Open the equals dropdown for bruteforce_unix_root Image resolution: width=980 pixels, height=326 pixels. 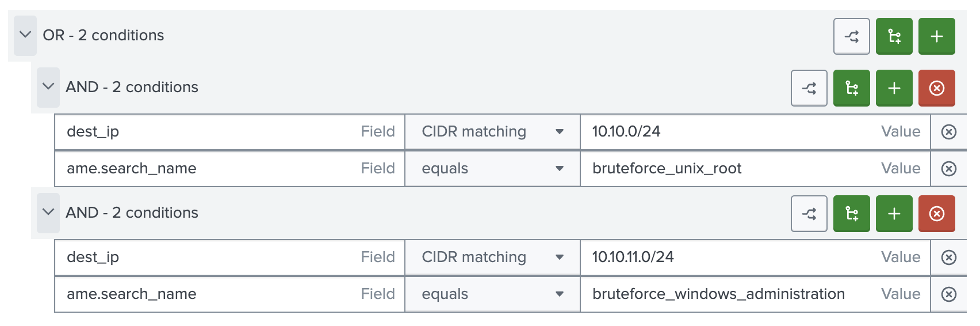coord(492,169)
